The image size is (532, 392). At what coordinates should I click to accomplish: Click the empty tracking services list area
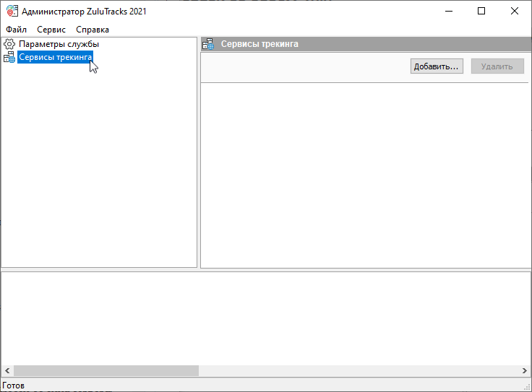(x=365, y=173)
